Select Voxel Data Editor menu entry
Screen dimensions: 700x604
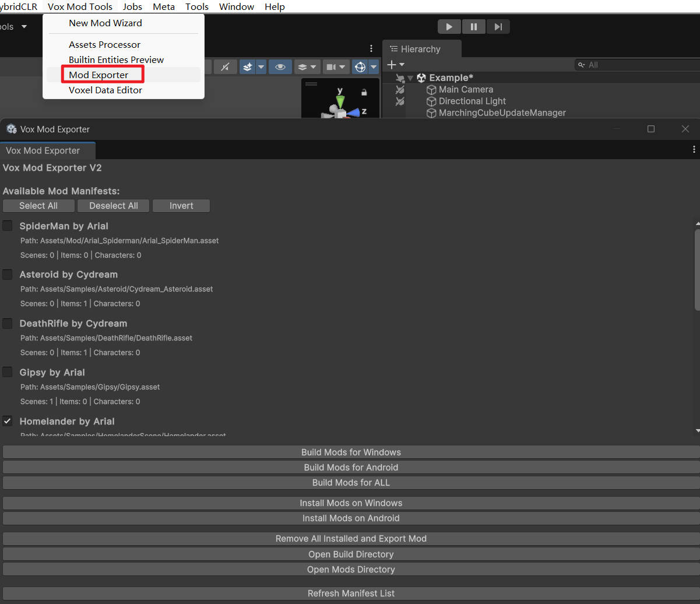click(105, 90)
